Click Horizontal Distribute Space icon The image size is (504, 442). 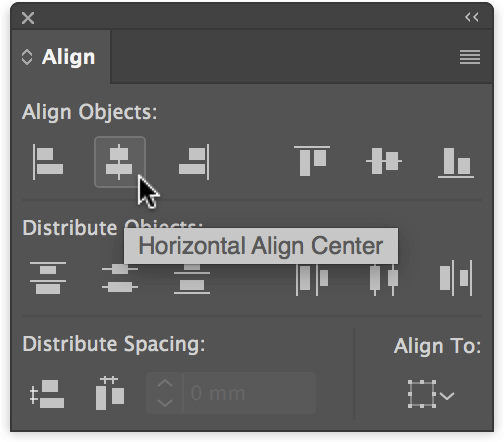[110, 393]
